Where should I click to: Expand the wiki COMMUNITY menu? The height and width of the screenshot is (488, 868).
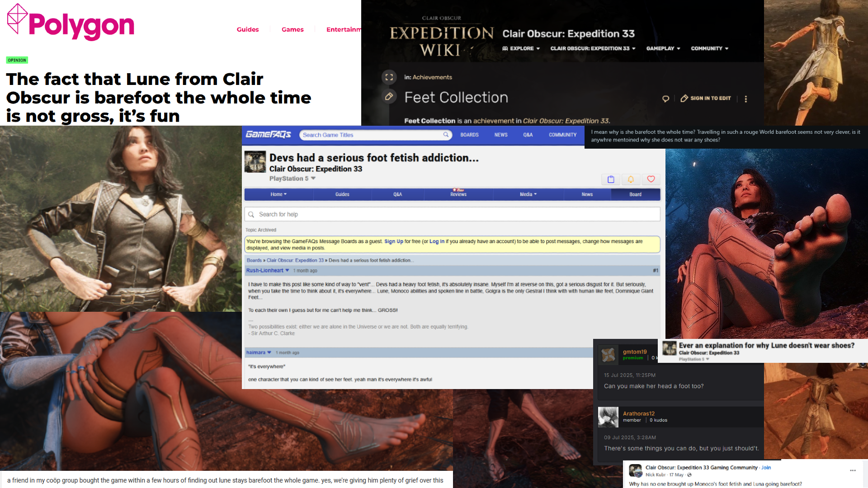click(709, 48)
